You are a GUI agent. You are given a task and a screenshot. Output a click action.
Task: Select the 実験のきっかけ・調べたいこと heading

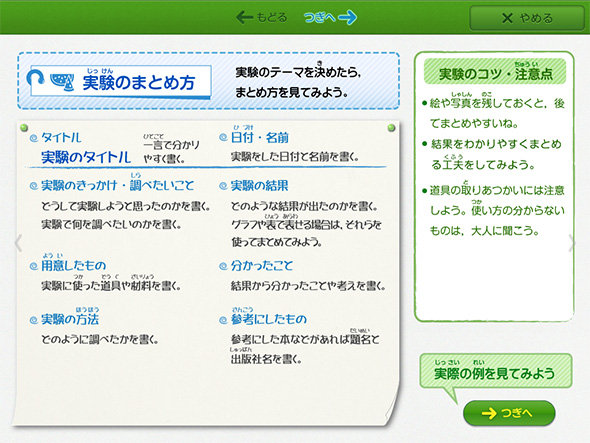(x=117, y=185)
